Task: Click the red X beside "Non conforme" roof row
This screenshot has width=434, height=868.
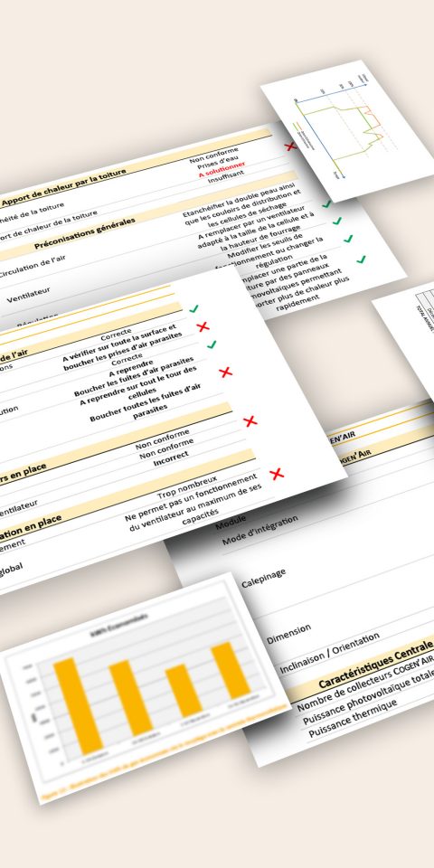Action: point(290,146)
